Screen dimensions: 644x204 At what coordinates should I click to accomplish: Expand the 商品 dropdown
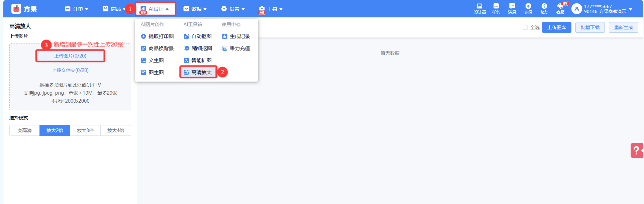(124, 9)
